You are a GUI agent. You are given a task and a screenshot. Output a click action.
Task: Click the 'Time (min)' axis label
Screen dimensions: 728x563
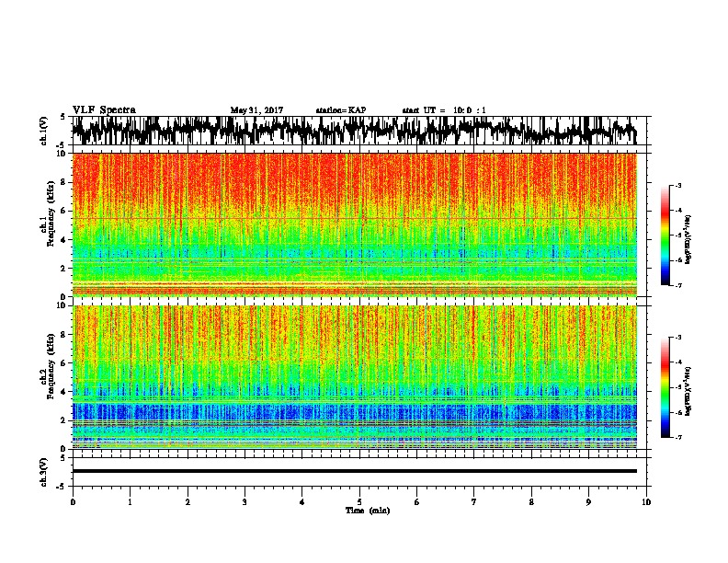368,511
